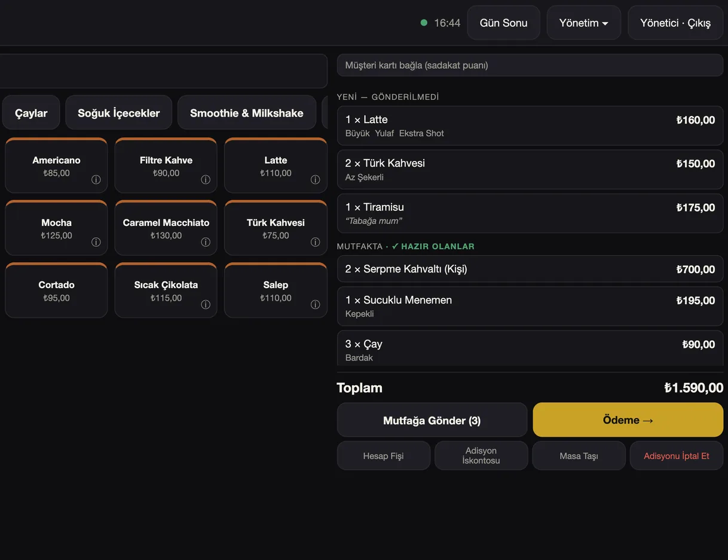Focus the Müşteri kartı bağla field
Viewport: 728px width, 560px height.
530,65
